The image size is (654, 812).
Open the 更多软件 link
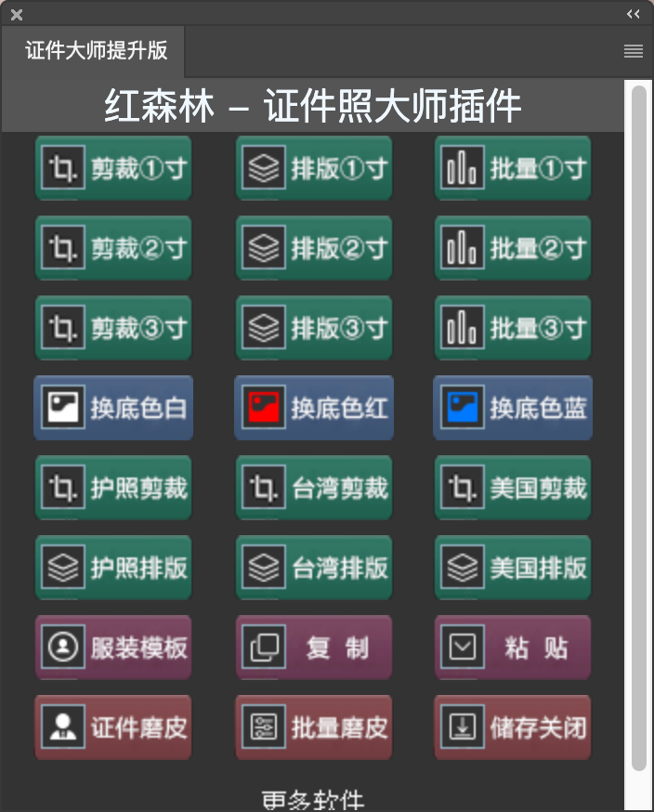click(x=313, y=800)
